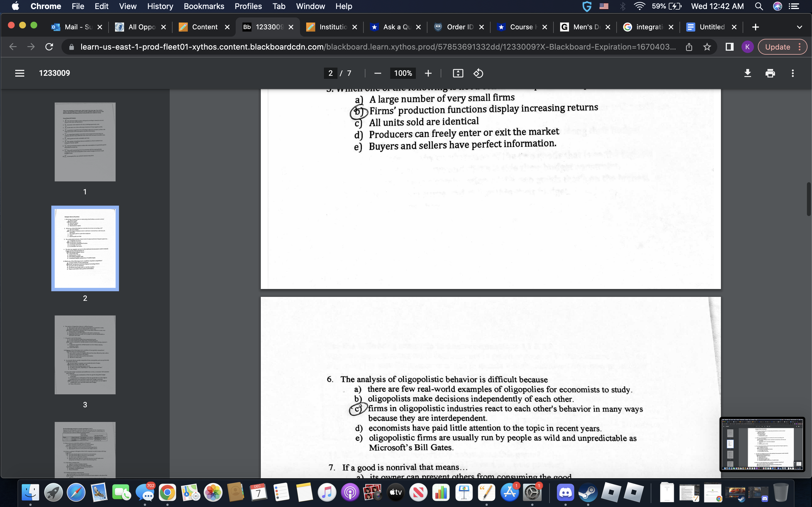The width and height of the screenshot is (812, 507).
Task: Zoom in using the plus icon
Action: point(429,73)
